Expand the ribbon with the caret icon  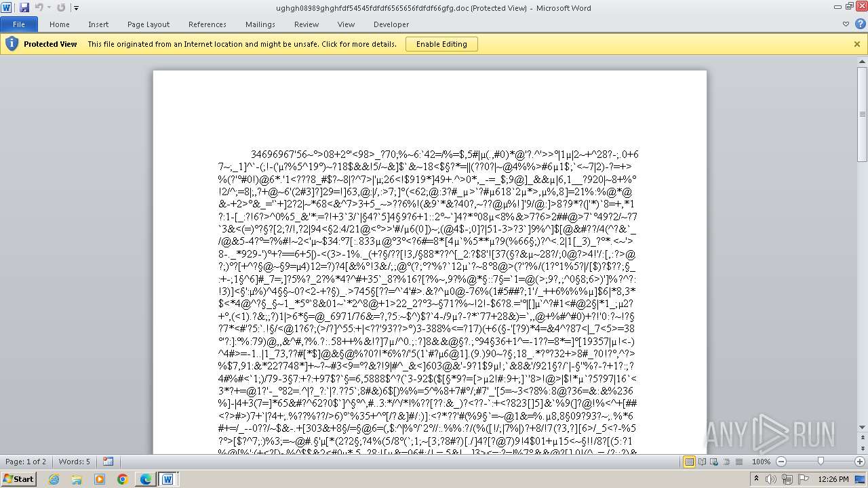tap(846, 24)
